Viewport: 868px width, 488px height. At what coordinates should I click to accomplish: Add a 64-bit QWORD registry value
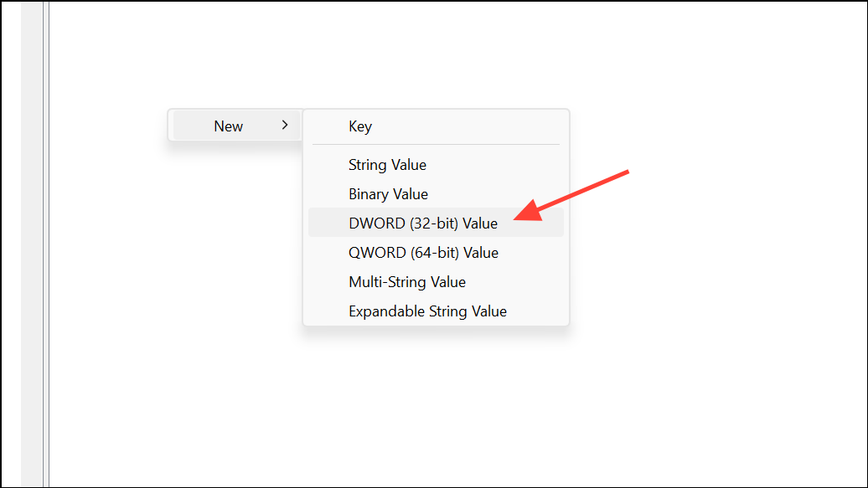(x=424, y=252)
